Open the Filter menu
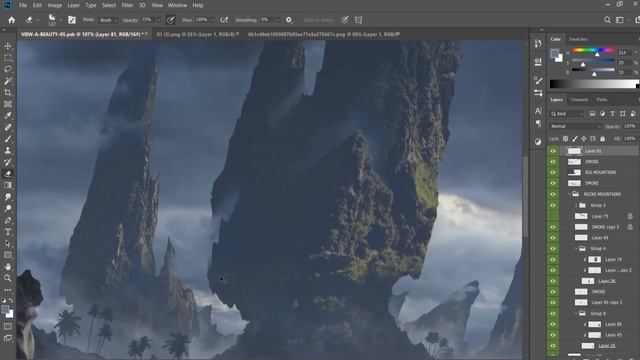Viewport: 640px width, 360px height. (127, 5)
